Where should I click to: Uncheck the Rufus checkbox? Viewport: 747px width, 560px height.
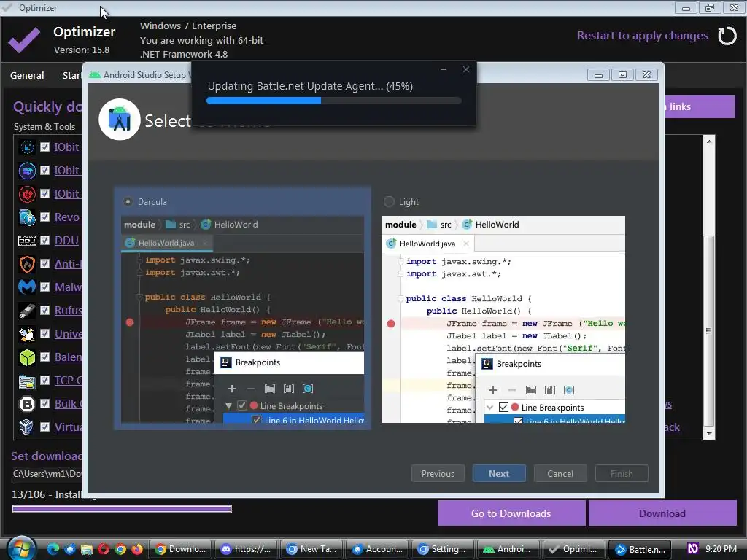point(44,310)
